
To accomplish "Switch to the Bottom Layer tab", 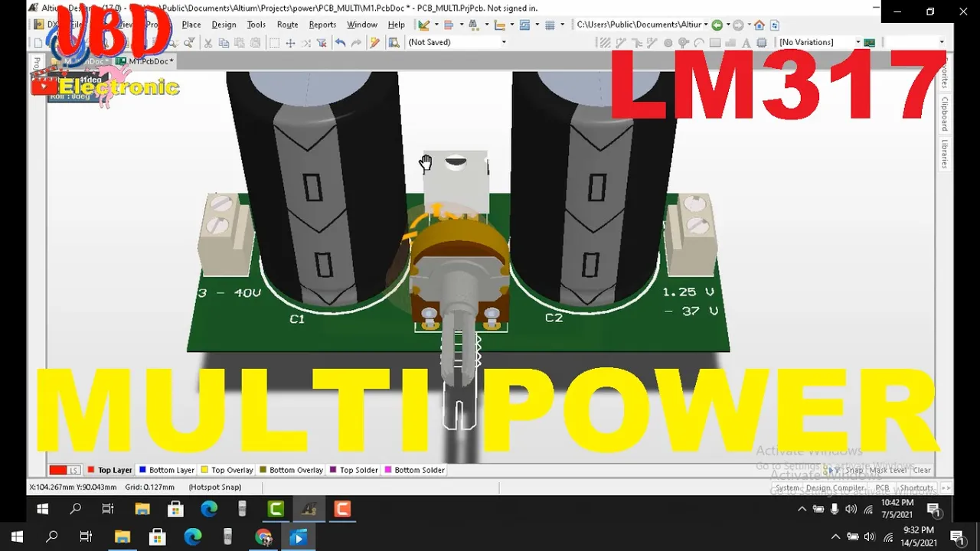I will [166, 470].
